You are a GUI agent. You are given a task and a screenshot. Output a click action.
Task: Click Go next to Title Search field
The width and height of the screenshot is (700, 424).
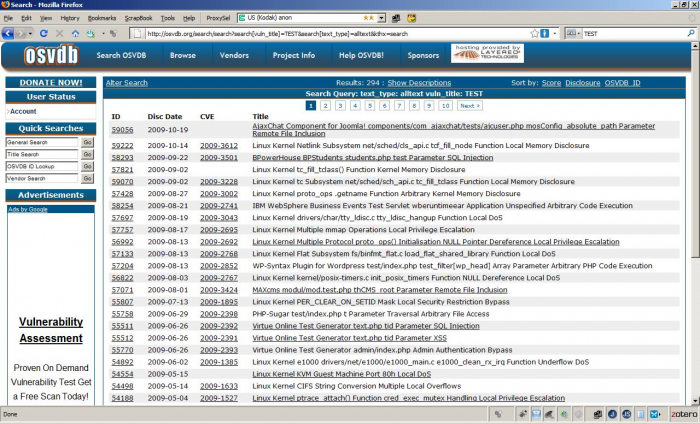pos(88,154)
